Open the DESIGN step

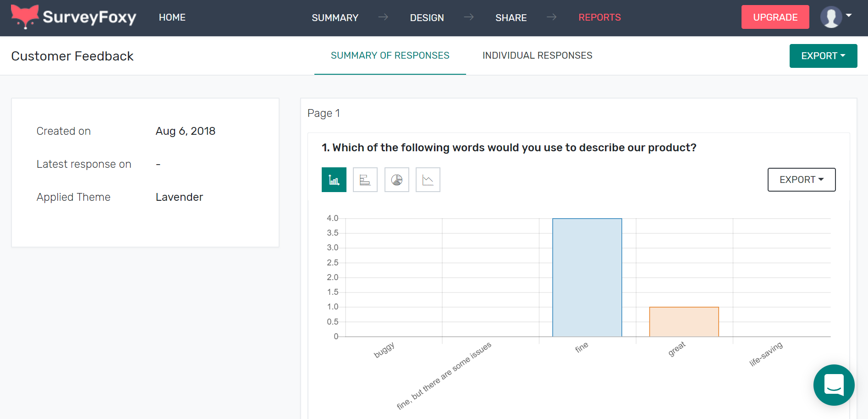[x=427, y=17]
